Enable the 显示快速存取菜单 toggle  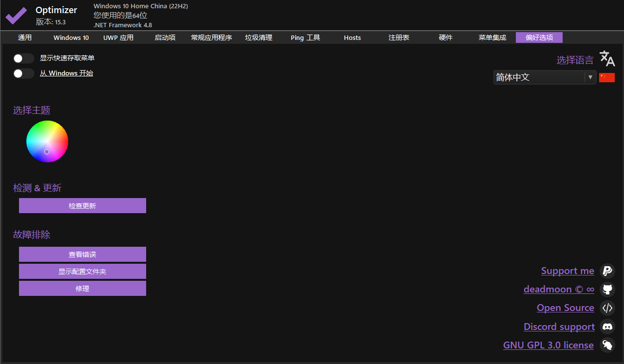pos(23,58)
